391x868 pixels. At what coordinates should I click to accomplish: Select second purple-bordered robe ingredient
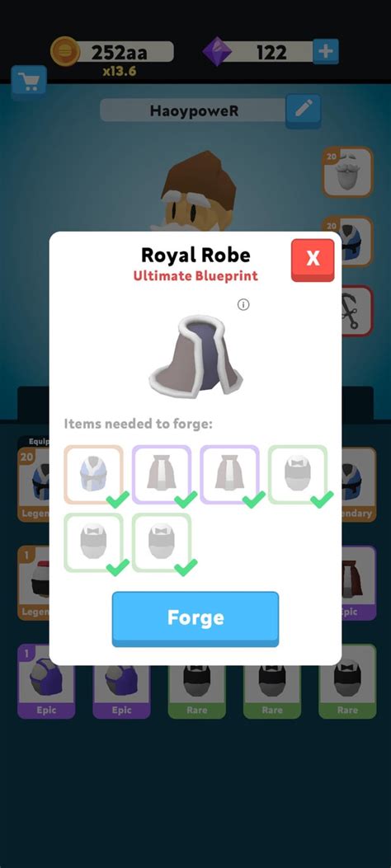(230, 475)
